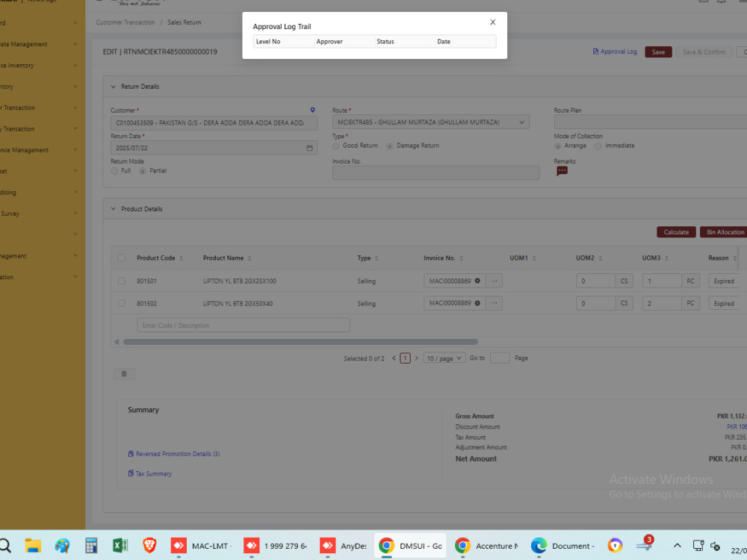The image size is (747, 560).
Task: Click the Invoice No. field in Return Details
Action: coord(436,172)
